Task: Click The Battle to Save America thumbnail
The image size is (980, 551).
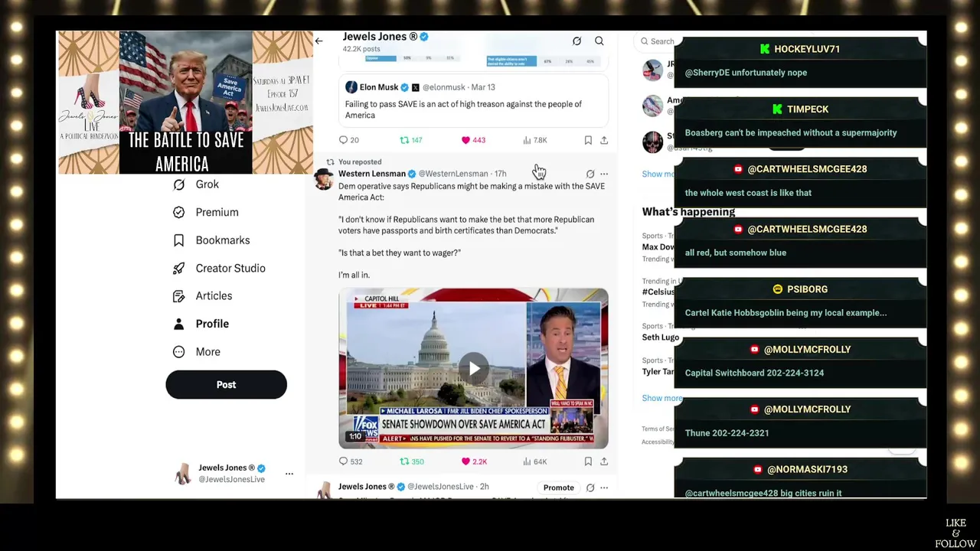Action: pyautogui.click(x=185, y=103)
